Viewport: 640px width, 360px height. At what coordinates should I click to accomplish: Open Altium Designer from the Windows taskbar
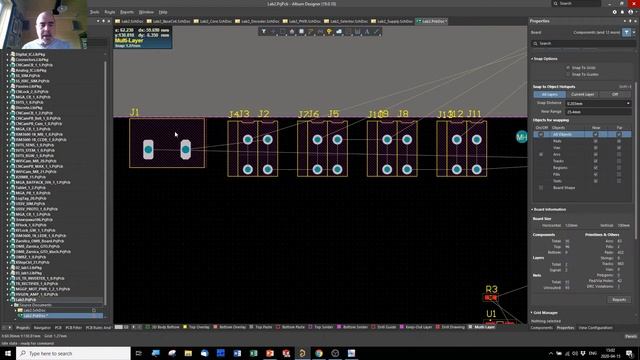[302, 353]
